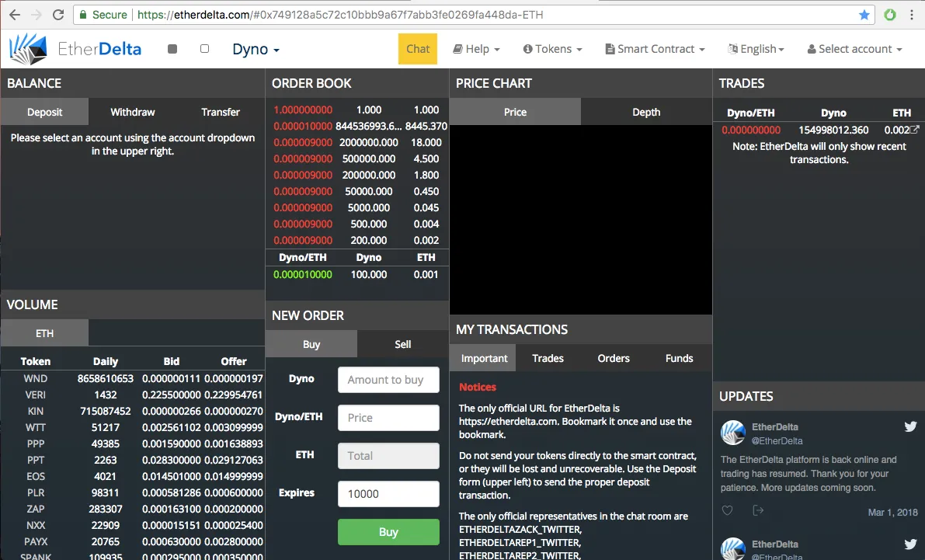Click the browser address bar URL
Image resolution: width=925 pixels, height=560 pixels.
point(340,15)
